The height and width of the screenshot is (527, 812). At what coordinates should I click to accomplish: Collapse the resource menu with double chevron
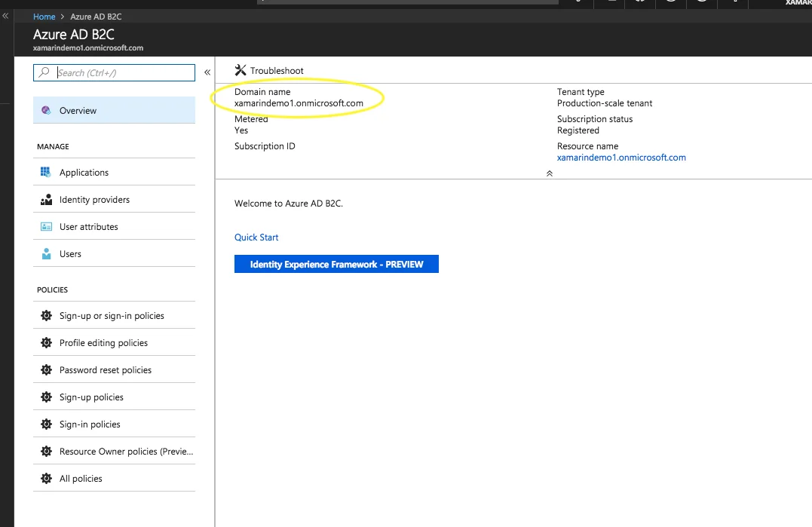[x=207, y=72]
